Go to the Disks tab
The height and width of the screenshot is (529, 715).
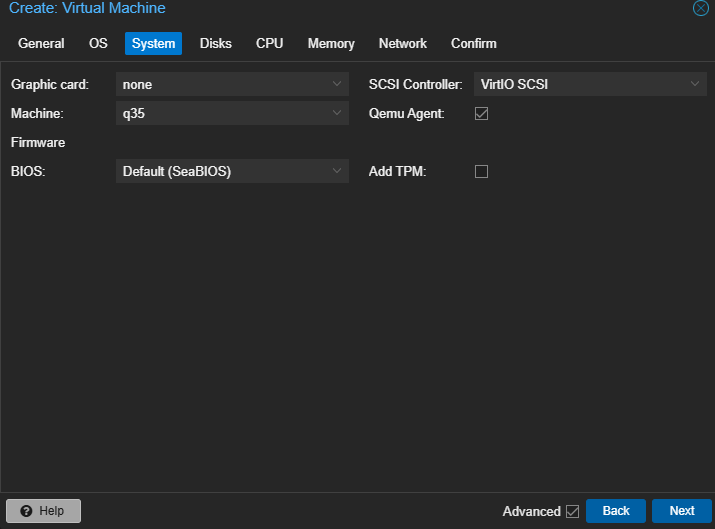(216, 43)
